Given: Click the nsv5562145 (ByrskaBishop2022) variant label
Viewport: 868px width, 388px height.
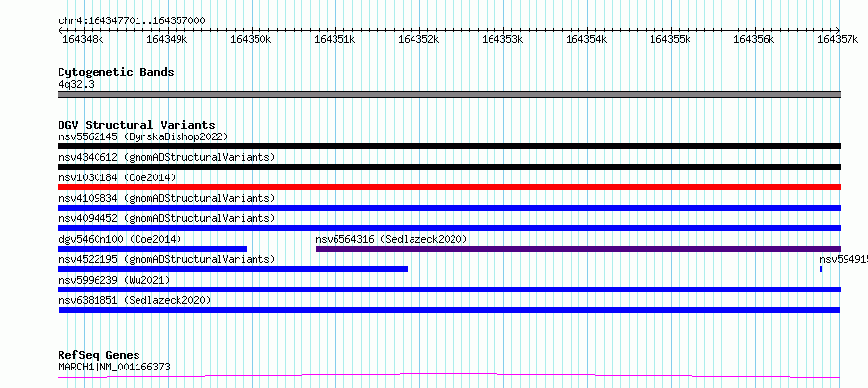Looking at the screenshot, I should (x=143, y=136).
